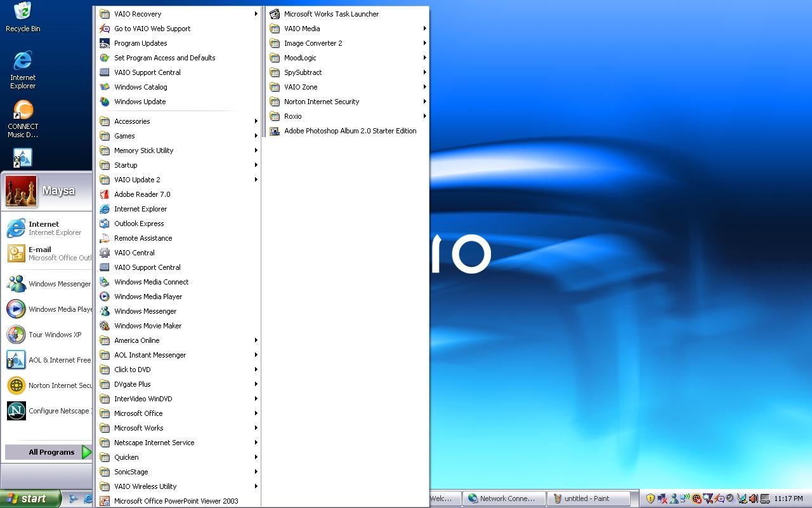Viewport: 812px width, 508px height.
Task: Open AOL & Internet Free item
Action: tap(48, 360)
